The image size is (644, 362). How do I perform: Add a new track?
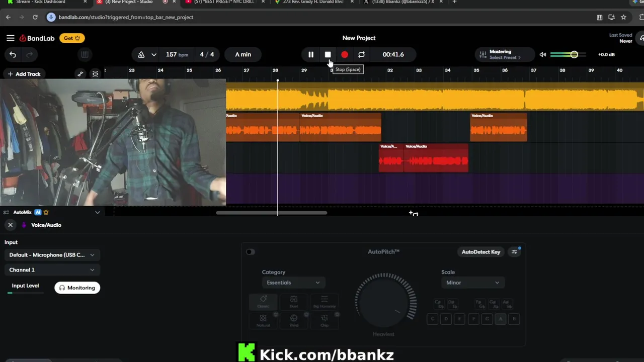coord(24,74)
